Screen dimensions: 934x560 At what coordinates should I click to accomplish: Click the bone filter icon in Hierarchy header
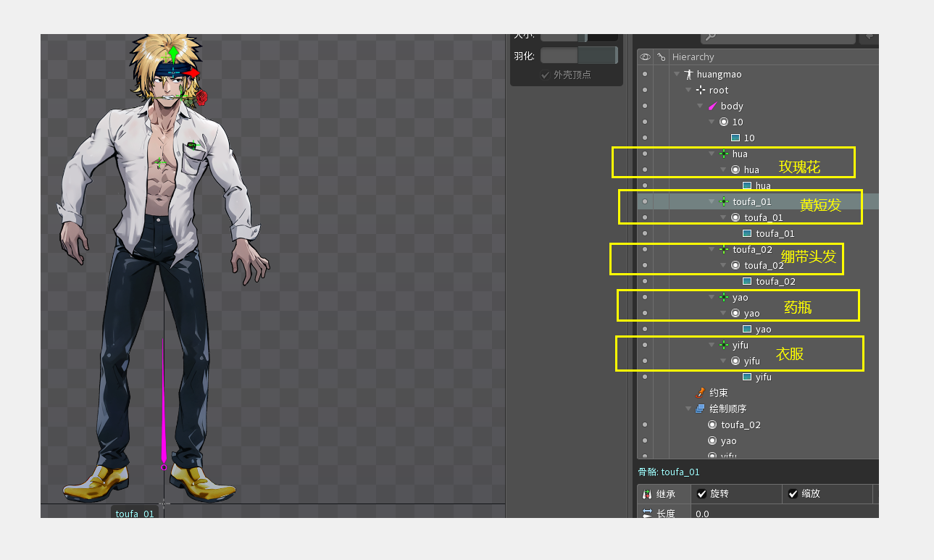coord(661,57)
